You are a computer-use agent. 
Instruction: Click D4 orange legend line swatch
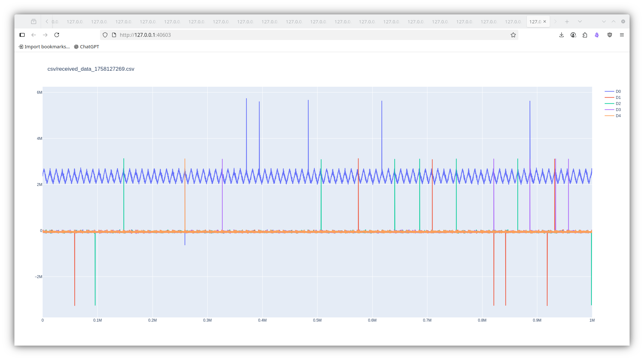(x=609, y=116)
